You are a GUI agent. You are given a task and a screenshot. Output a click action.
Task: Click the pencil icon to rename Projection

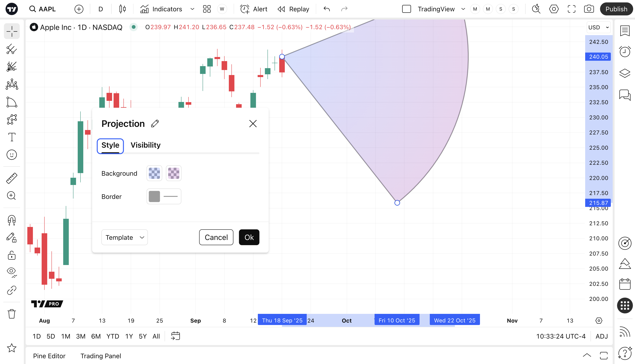click(155, 123)
